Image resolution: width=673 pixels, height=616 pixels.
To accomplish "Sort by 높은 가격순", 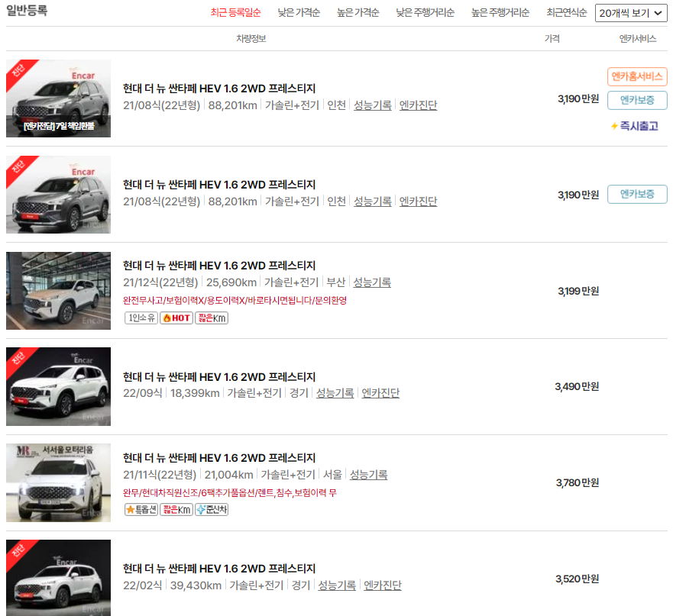I will click(358, 13).
